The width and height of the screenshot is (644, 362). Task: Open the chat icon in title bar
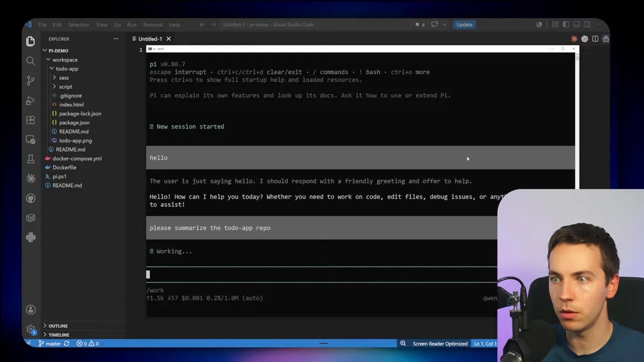click(435, 24)
